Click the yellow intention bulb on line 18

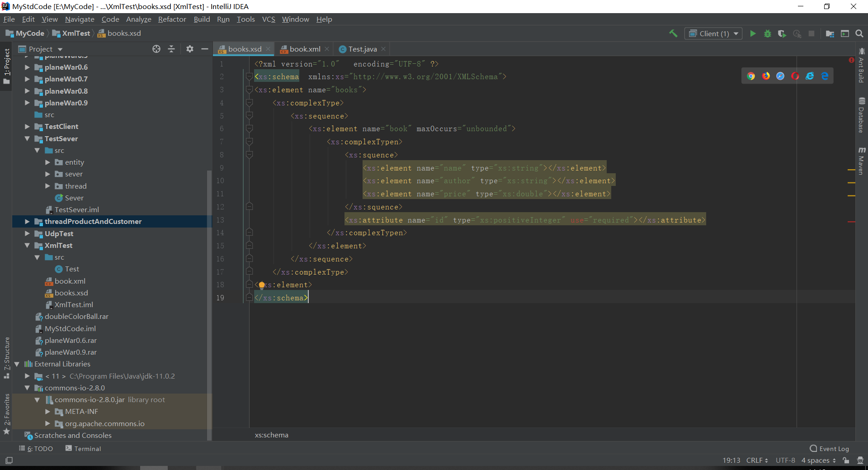click(261, 285)
